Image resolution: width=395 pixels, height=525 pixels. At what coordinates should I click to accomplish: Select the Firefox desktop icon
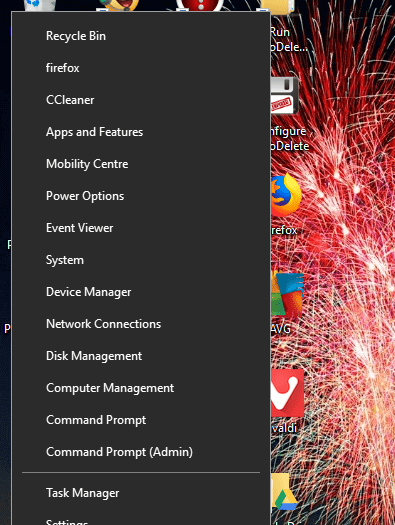(x=286, y=196)
